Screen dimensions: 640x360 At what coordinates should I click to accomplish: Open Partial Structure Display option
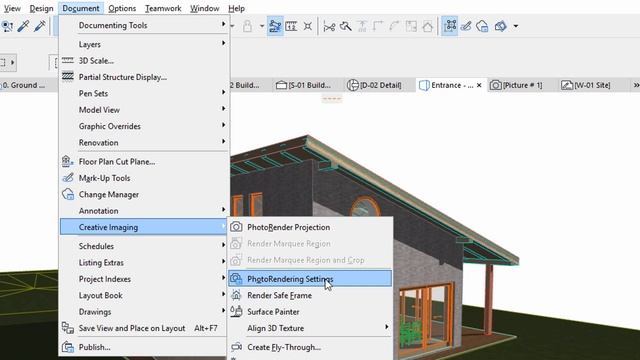(144, 77)
